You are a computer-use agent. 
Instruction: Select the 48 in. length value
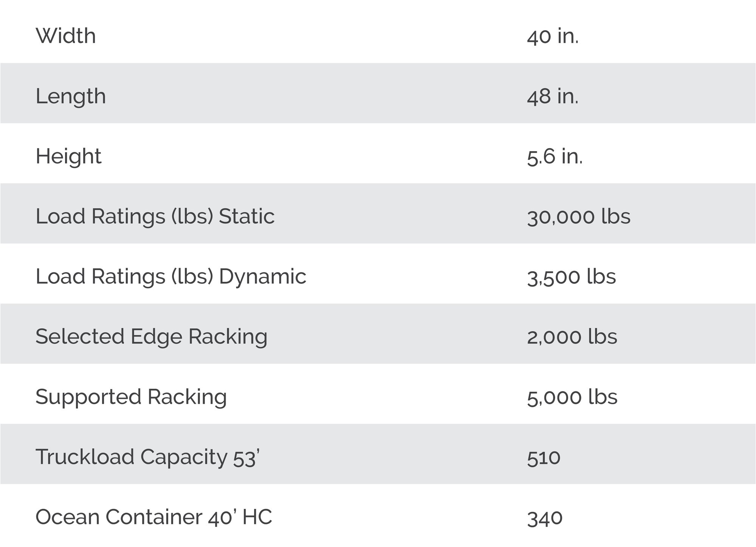point(553,96)
